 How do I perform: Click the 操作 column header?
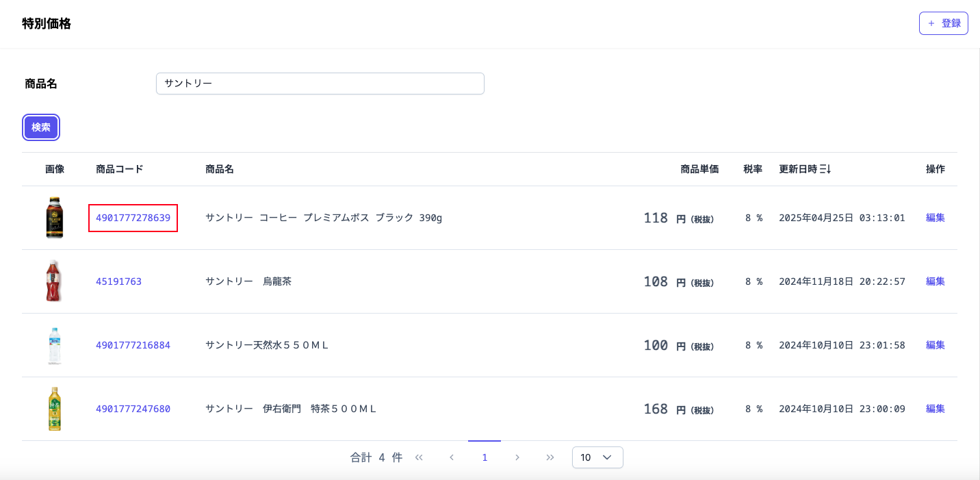(936, 169)
